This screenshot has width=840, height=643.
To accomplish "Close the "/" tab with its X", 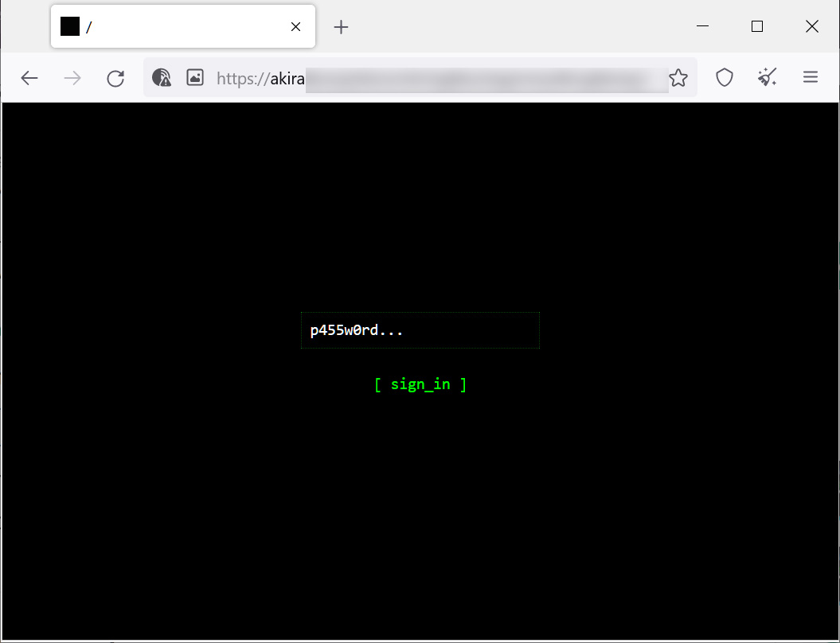I will (295, 26).
